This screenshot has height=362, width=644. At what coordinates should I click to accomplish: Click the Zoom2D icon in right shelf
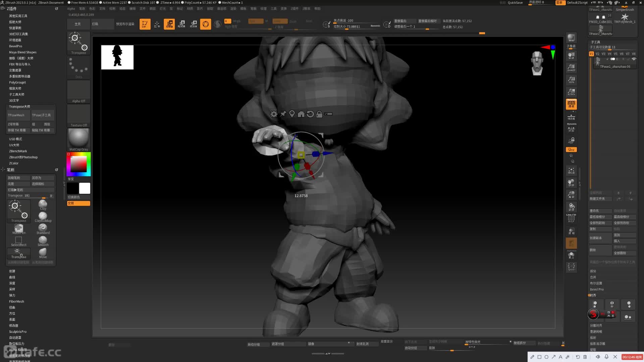(571, 68)
